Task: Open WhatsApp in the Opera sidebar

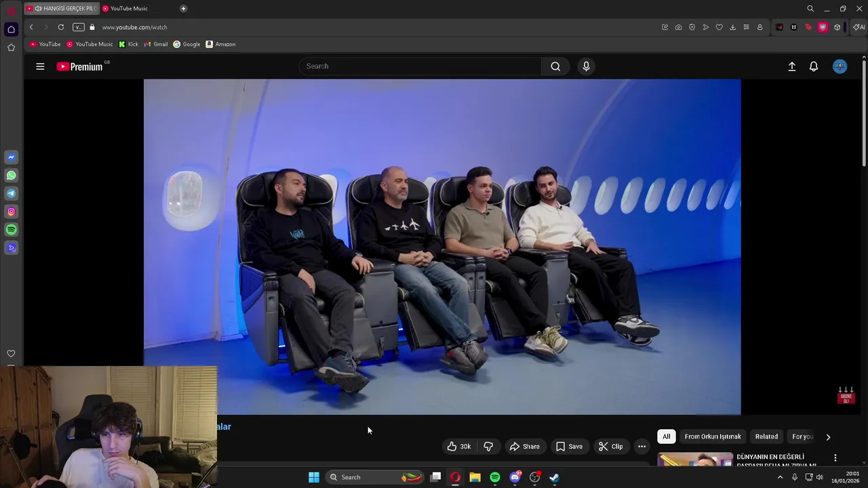Action: click(x=11, y=176)
